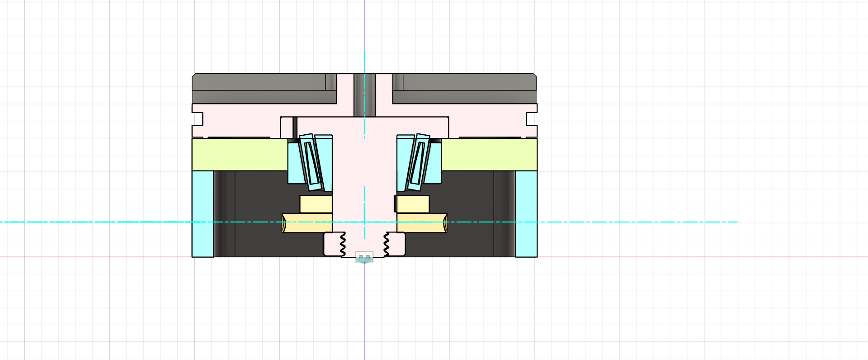The height and width of the screenshot is (360, 868).
Task: Select the right threaded nut section
Action: (395, 244)
